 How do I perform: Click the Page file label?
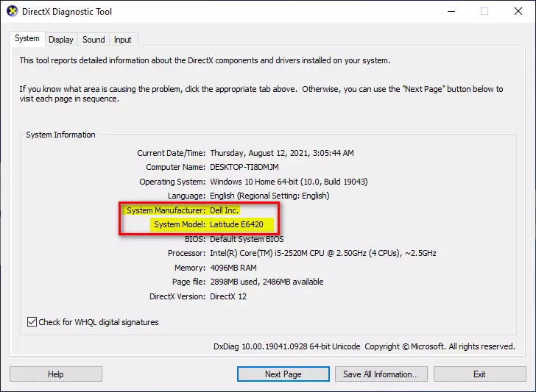(189, 282)
